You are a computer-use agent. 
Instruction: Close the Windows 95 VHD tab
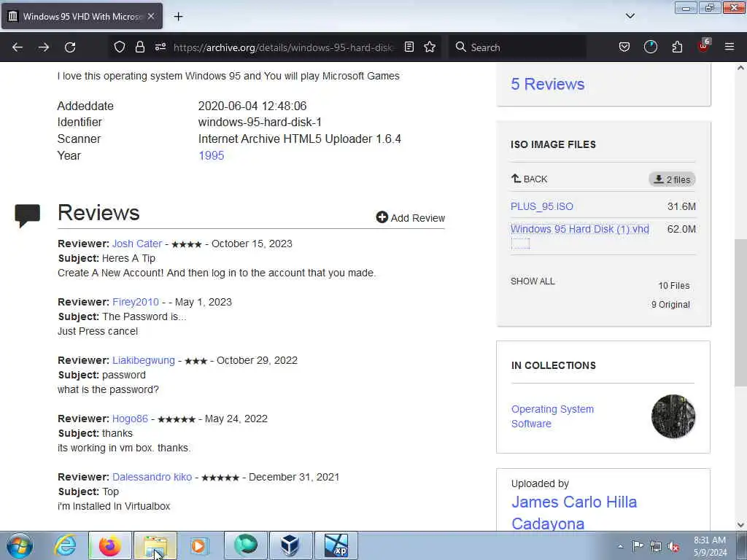tap(151, 16)
